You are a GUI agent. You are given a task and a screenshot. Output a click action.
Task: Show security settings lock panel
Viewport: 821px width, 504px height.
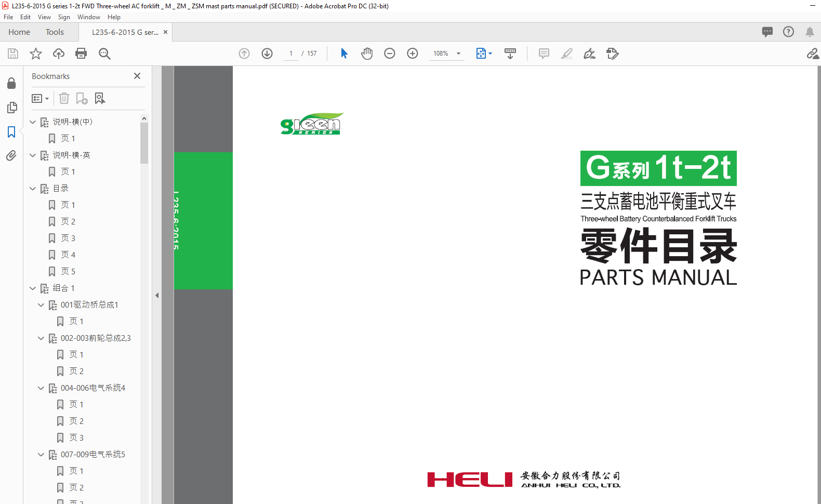click(x=11, y=83)
